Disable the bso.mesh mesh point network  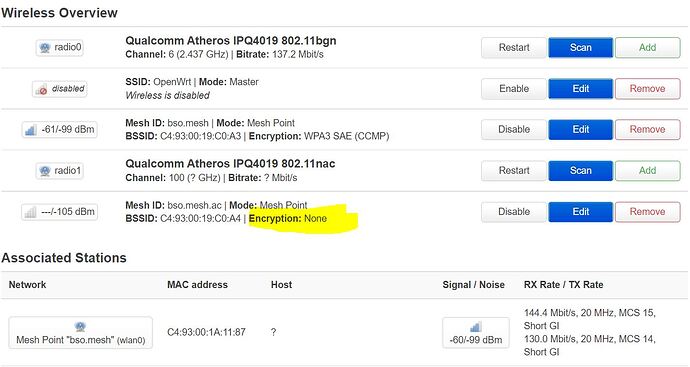point(514,129)
